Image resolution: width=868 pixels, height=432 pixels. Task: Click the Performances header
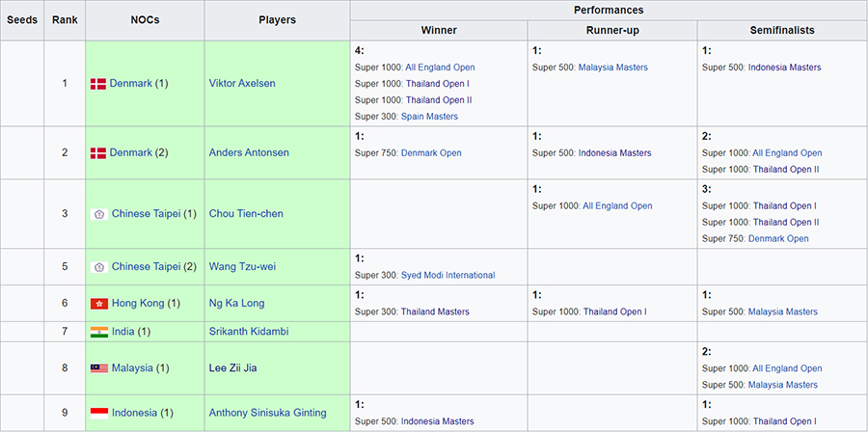point(609,11)
